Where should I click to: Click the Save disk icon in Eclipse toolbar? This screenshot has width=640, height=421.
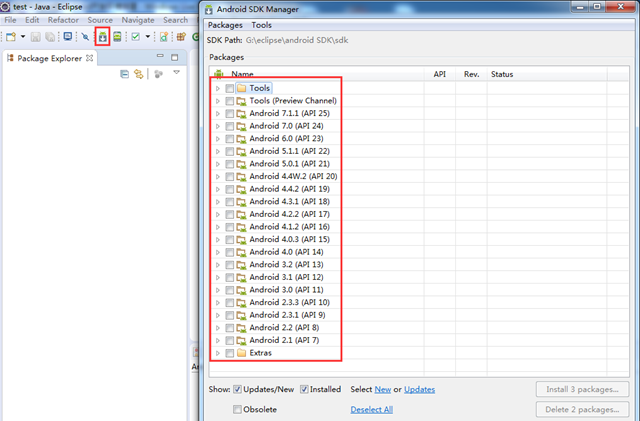(x=36, y=37)
